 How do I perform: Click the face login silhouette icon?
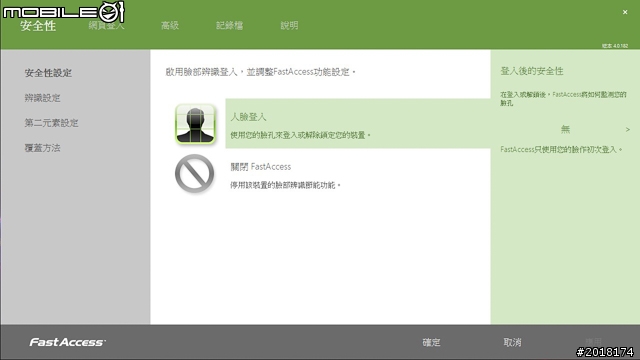tap(195, 124)
